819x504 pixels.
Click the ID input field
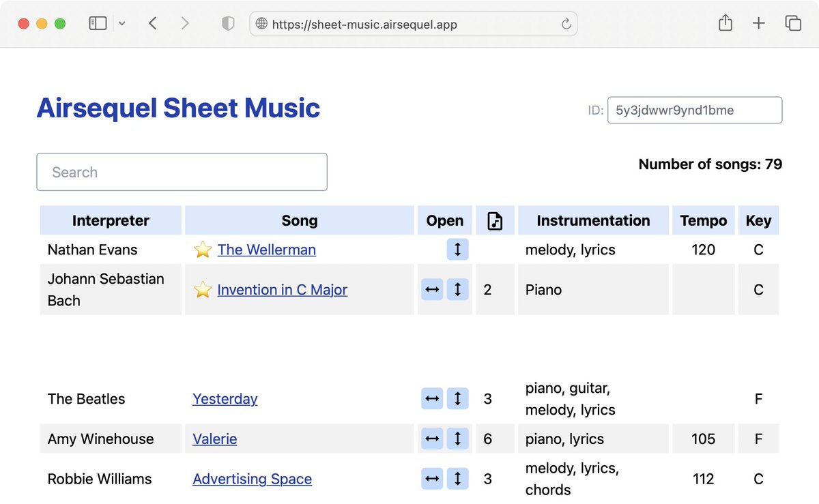coord(695,110)
